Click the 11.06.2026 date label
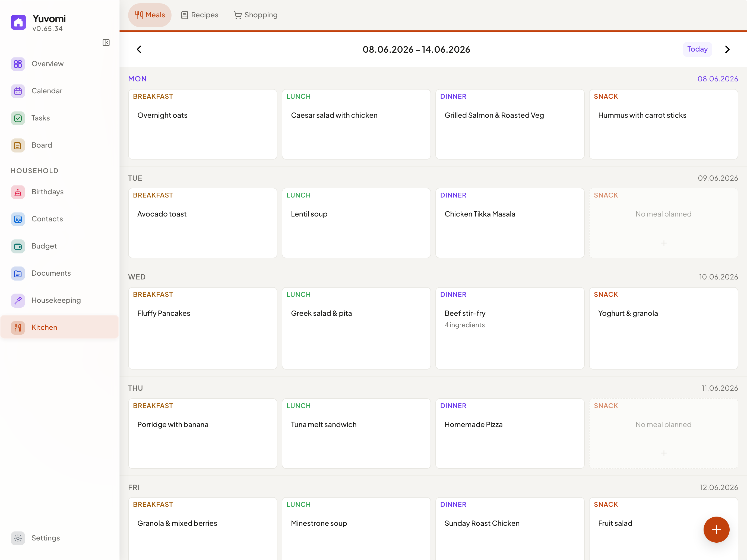Image resolution: width=747 pixels, height=560 pixels. point(720,388)
